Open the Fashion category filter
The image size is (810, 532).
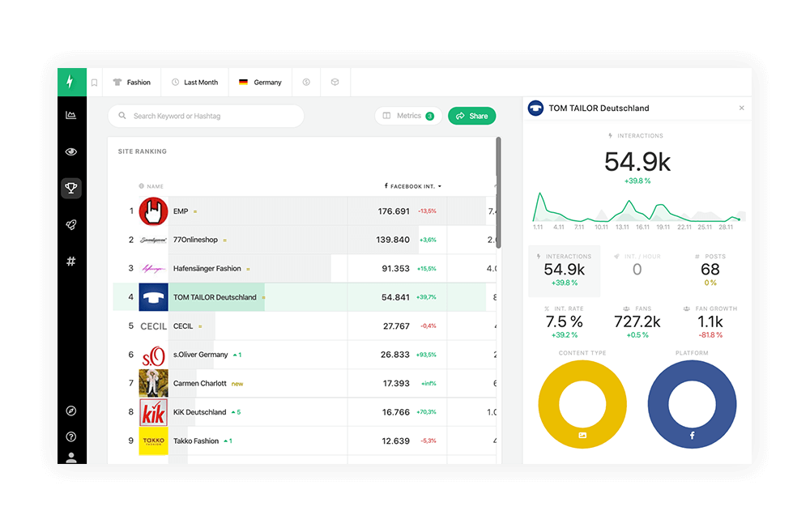[x=132, y=83]
